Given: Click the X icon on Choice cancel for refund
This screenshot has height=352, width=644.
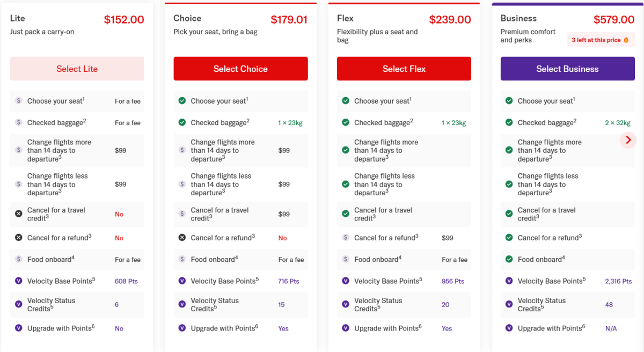Looking at the screenshot, I should [x=182, y=238].
